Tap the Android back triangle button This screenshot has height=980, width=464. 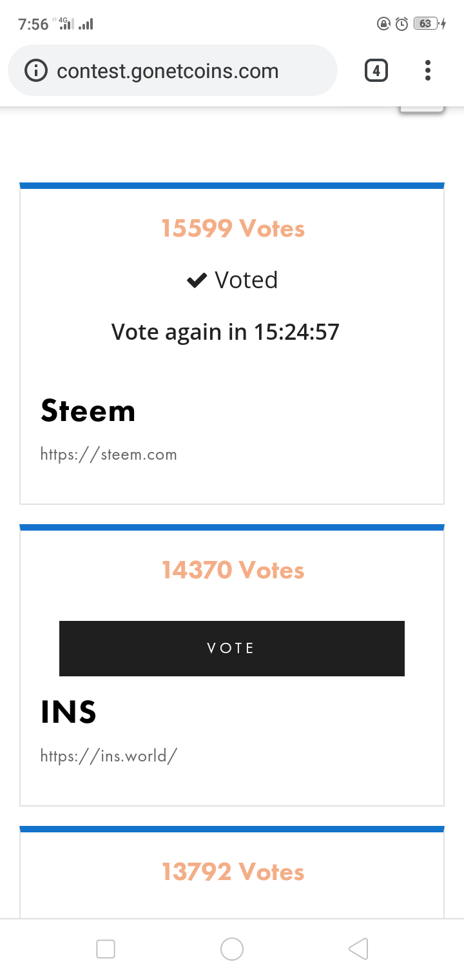358,949
